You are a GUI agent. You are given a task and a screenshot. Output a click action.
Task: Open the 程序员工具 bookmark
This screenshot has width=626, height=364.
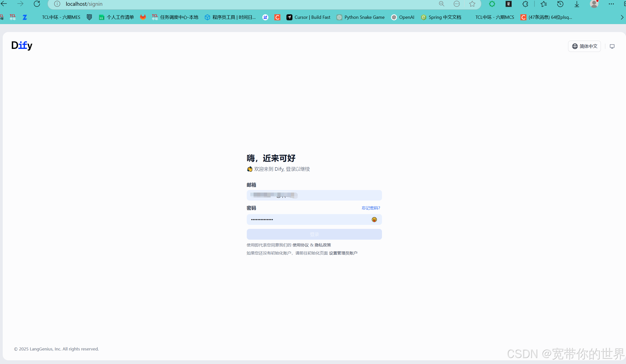(230, 17)
